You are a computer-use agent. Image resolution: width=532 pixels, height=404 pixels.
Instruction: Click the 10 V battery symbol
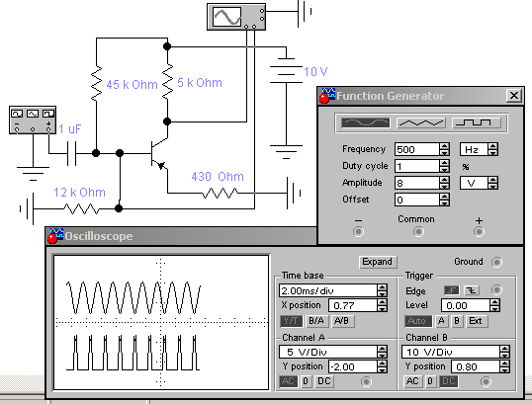[286, 70]
